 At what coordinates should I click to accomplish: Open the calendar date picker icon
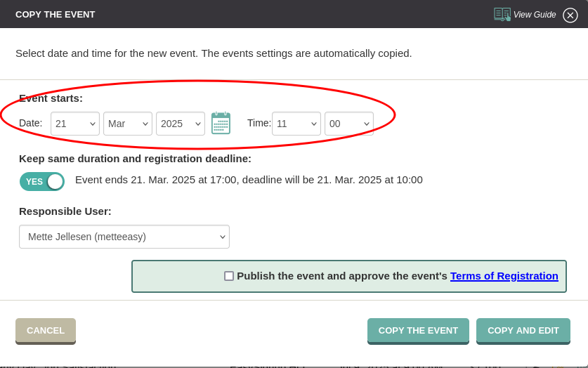click(221, 124)
